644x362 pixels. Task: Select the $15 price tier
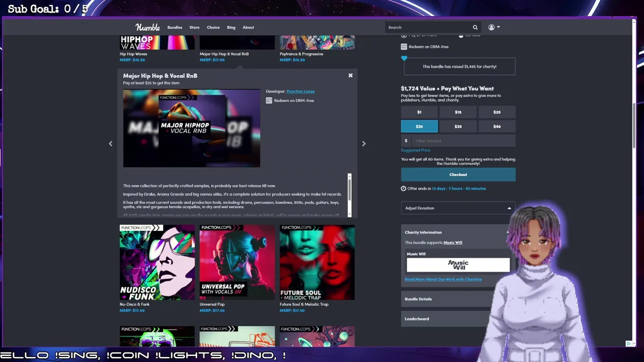(458, 112)
